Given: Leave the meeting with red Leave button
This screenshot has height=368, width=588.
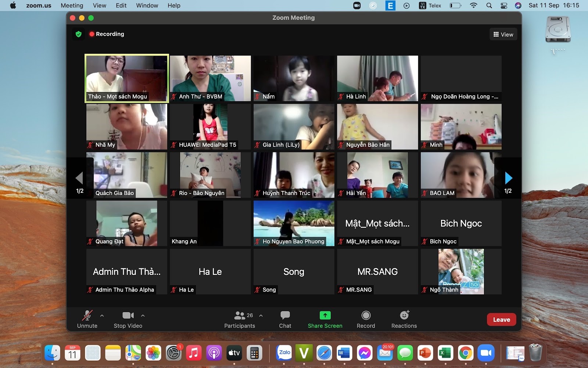Looking at the screenshot, I should (x=501, y=319).
